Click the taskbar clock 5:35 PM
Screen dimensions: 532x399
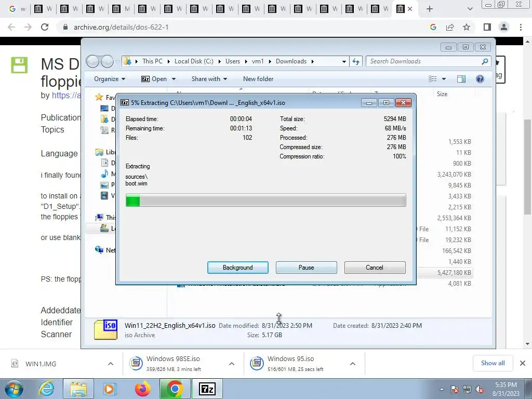[506, 385]
